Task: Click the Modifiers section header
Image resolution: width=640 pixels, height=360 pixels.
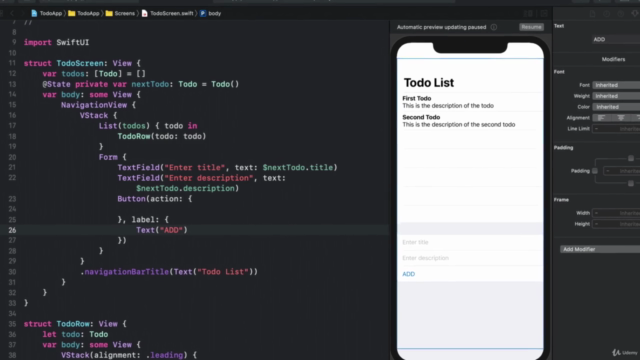Action: click(x=613, y=59)
